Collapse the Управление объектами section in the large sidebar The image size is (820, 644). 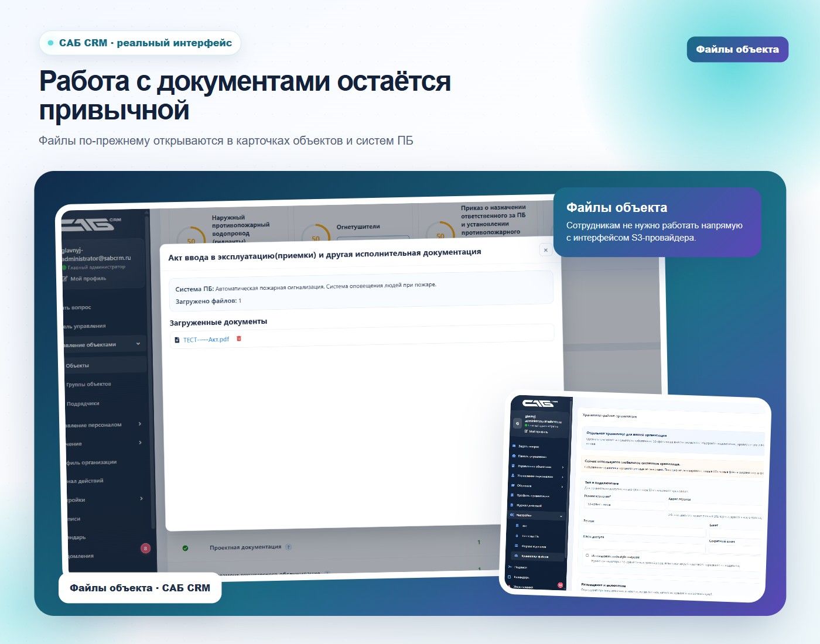pyautogui.click(x=138, y=344)
